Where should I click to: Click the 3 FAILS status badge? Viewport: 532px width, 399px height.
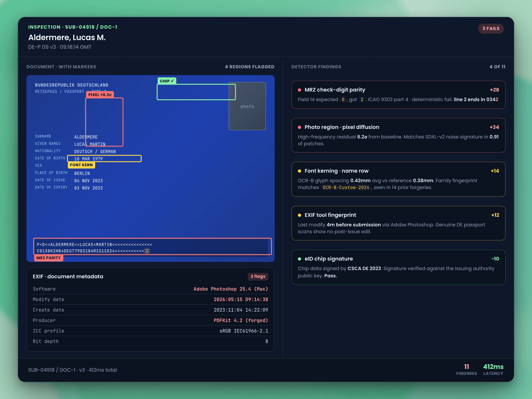(x=491, y=29)
